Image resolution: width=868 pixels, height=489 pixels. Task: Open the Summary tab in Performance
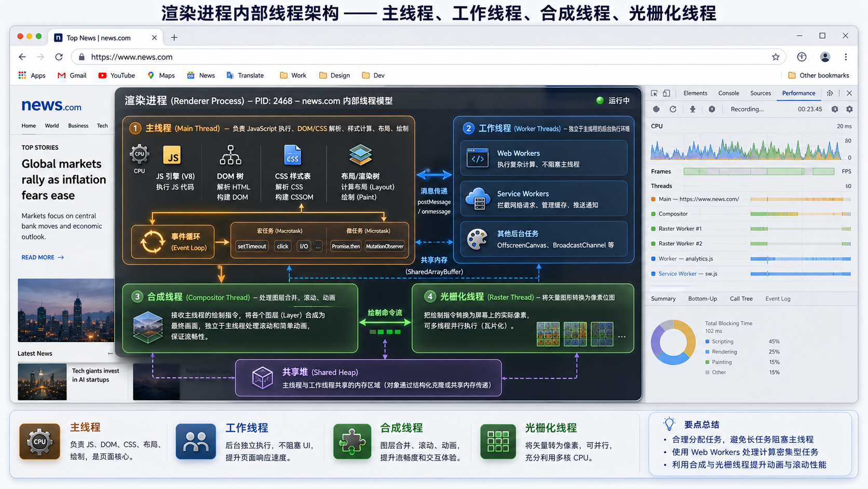[663, 299]
